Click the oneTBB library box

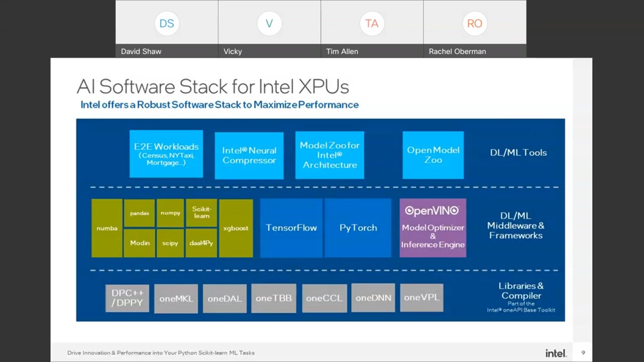click(x=274, y=298)
